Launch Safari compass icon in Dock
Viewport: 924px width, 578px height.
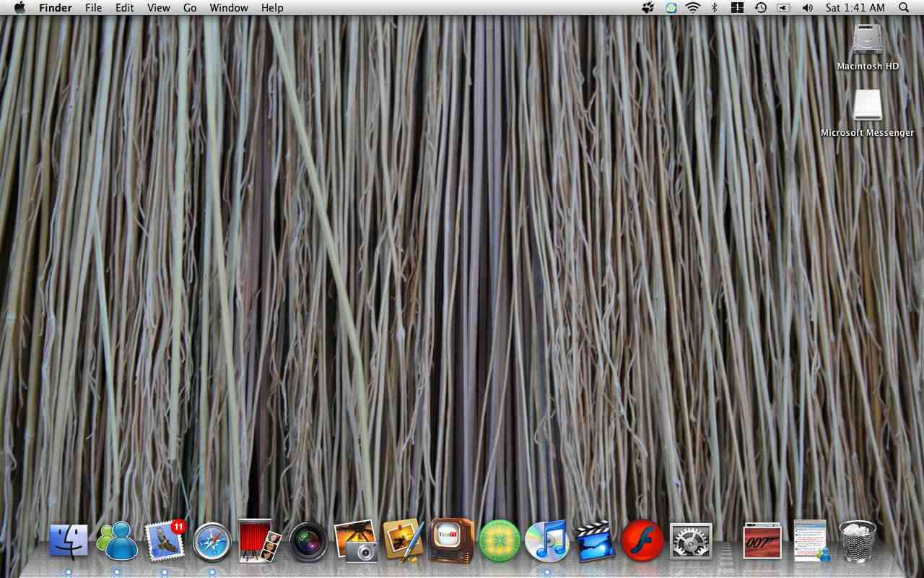212,542
